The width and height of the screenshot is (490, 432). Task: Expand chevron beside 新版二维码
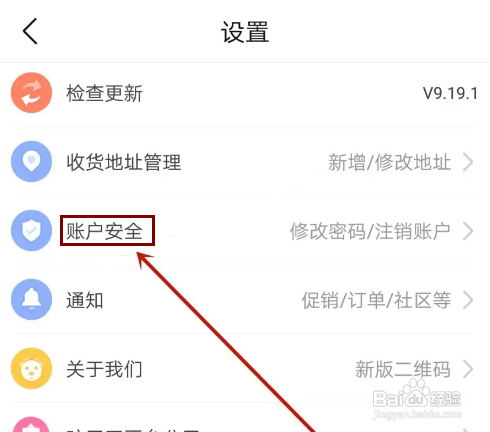(468, 369)
